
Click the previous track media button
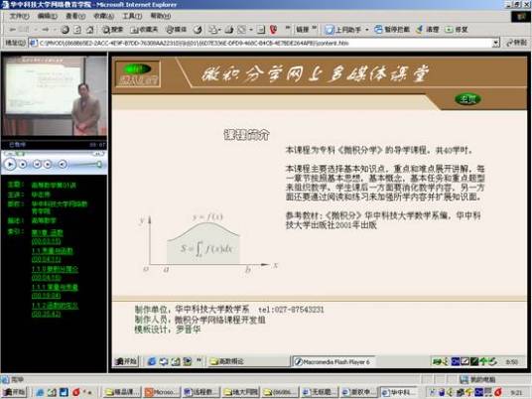37,165
